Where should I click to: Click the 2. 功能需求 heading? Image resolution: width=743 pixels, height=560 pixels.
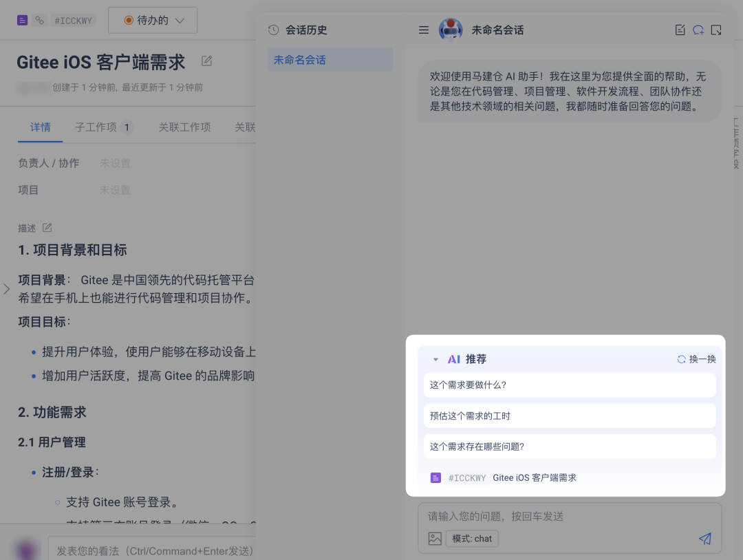[52, 412]
